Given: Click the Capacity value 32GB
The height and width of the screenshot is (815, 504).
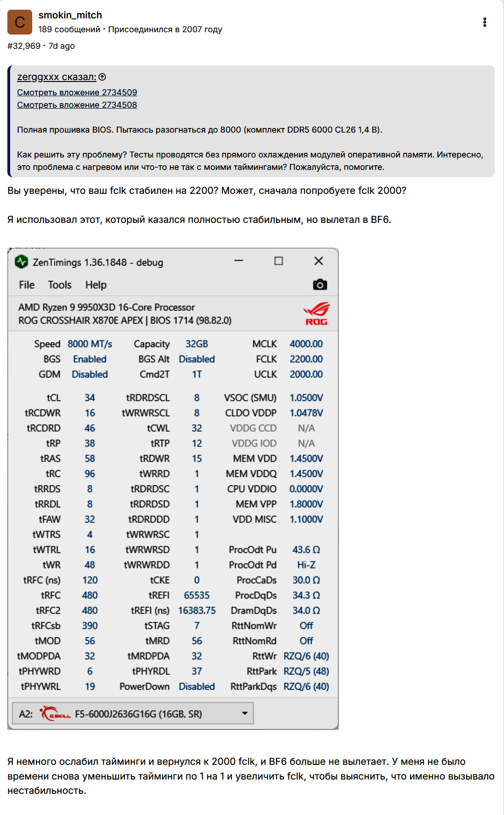Looking at the screenshot, I should click(197, 344).
